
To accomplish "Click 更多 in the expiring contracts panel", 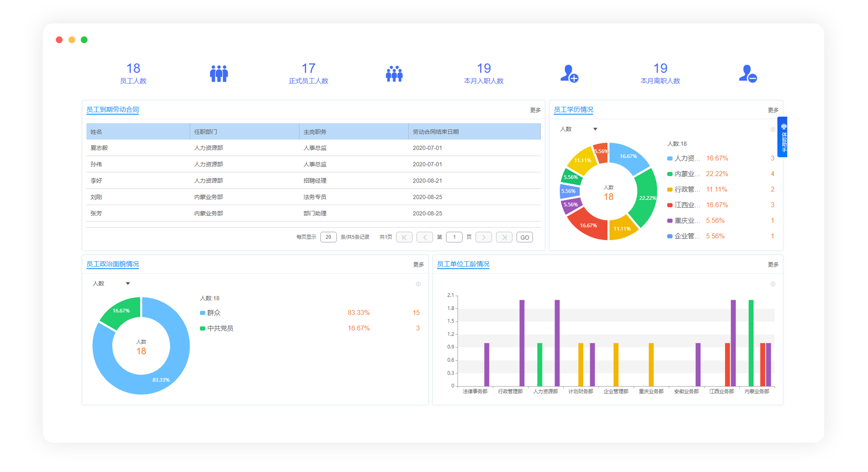I will [535, 110].
